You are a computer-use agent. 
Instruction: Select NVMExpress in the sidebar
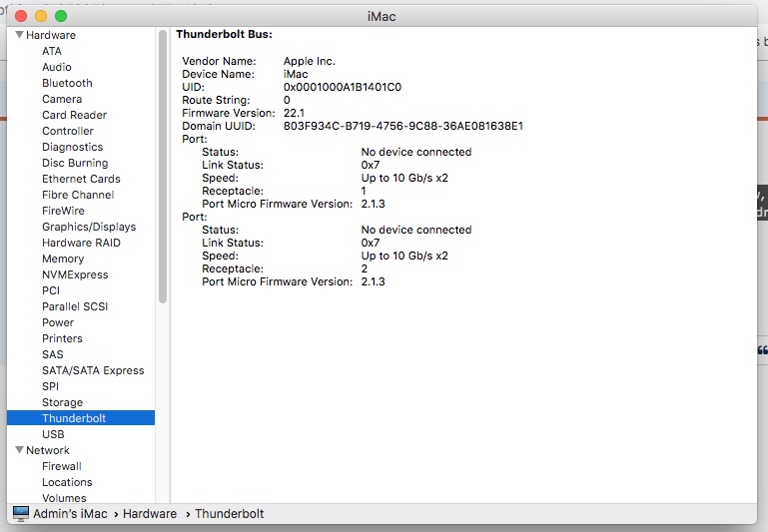(x=75, y=274)
